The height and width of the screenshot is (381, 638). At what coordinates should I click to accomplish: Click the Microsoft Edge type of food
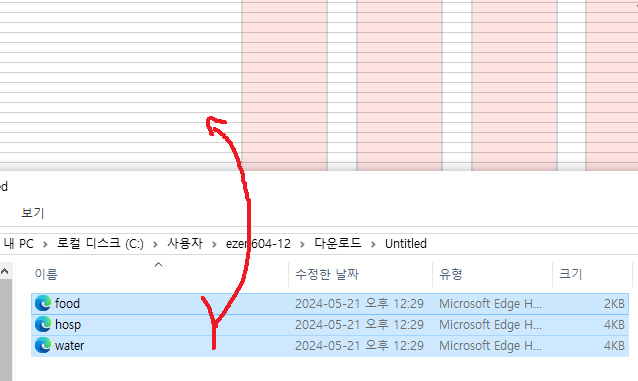(x=490, y=304)
